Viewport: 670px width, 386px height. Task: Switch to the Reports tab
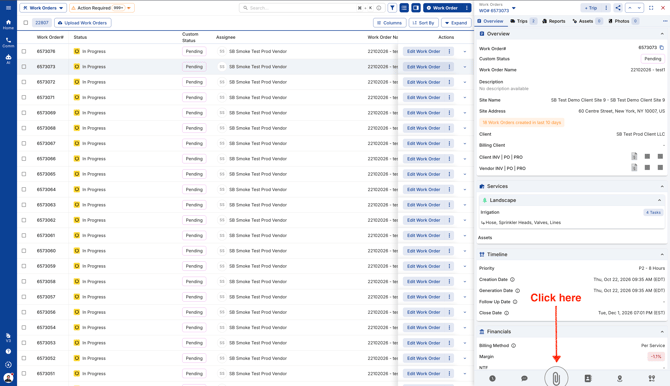[554, 21]
